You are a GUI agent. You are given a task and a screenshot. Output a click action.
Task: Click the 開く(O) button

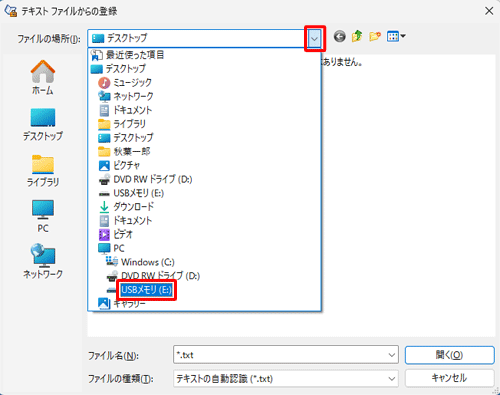pyautogui.click(x=449, y=355)
